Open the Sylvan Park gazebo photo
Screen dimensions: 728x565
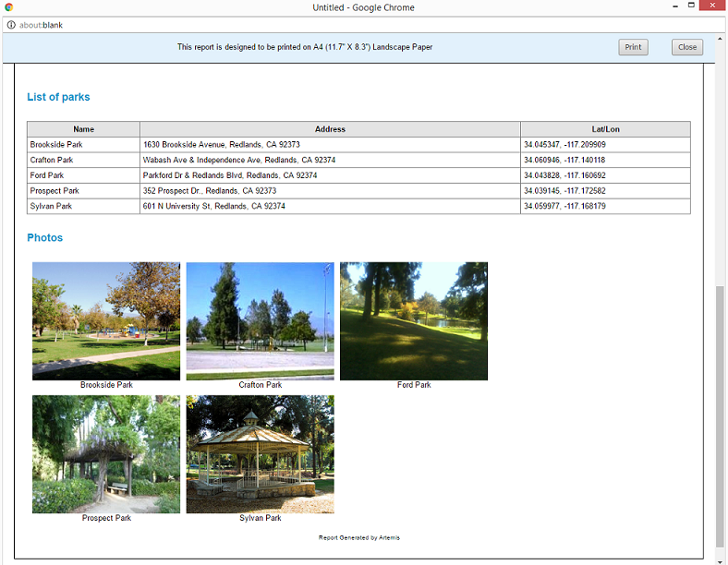(260, 454)
